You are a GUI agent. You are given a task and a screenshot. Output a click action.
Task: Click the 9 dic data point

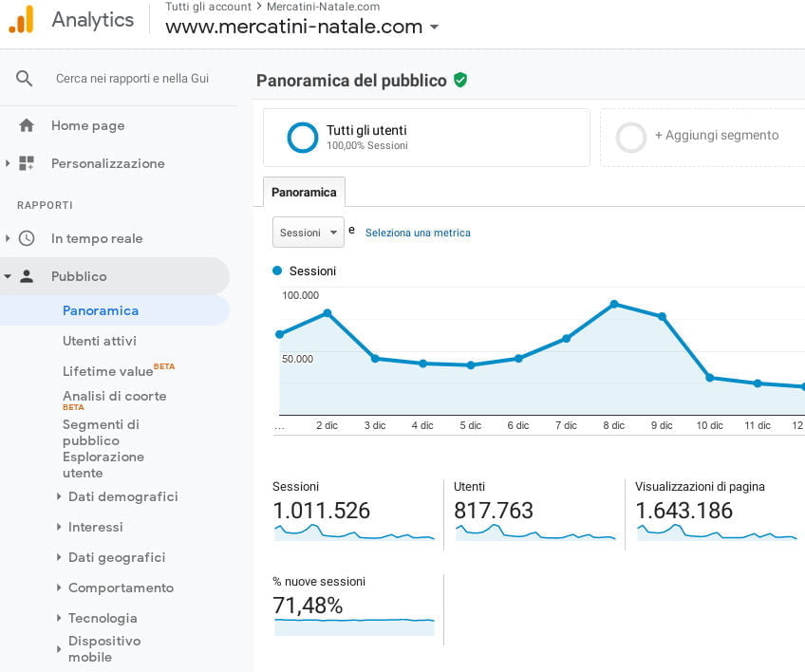pyautogui.click(x=663, y=316)
